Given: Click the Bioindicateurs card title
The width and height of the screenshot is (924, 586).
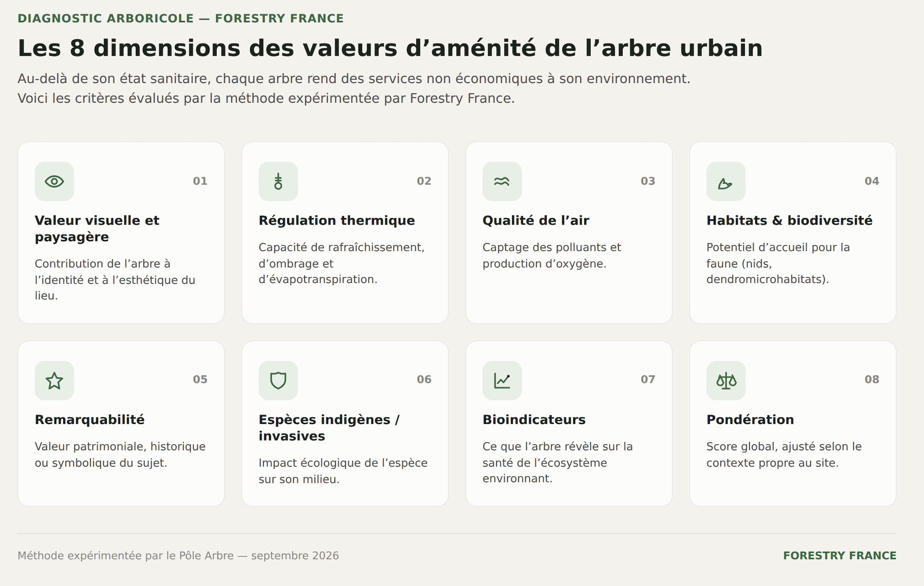Looking at the screenshot, I should coord(534,419).
